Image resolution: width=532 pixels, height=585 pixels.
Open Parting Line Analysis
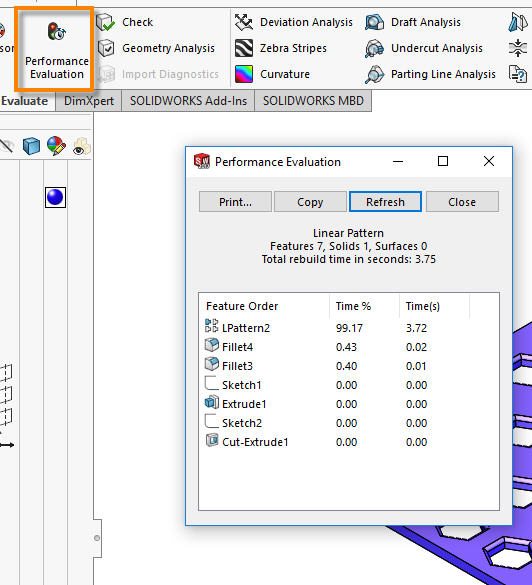click(x=430, y=74)
